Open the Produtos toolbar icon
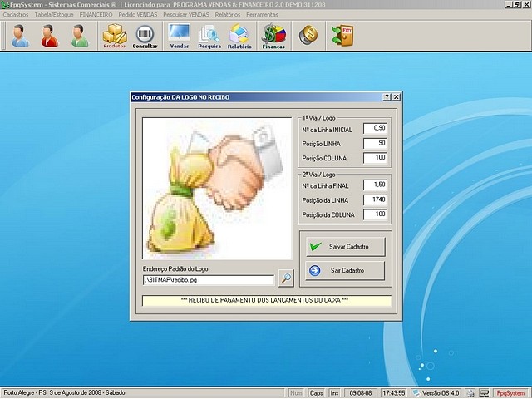The width and height of the screenshot is (532, 399). [x=115, y=36]
